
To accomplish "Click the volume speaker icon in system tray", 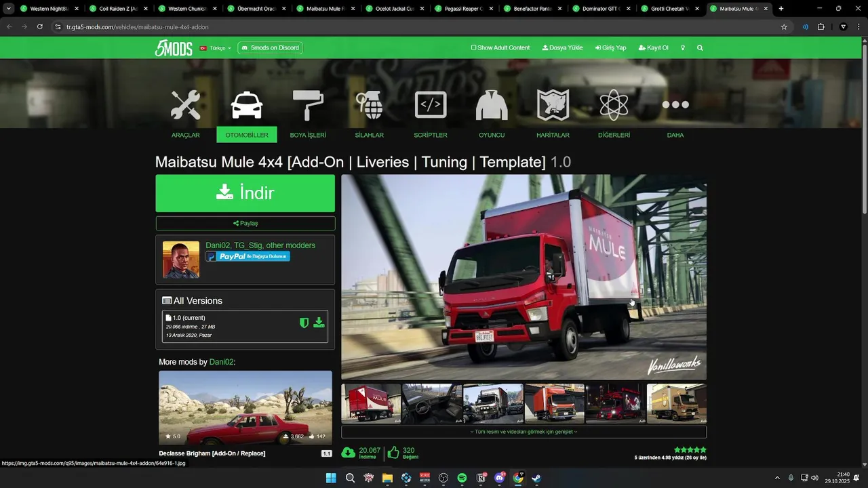I will coord(814,478).
